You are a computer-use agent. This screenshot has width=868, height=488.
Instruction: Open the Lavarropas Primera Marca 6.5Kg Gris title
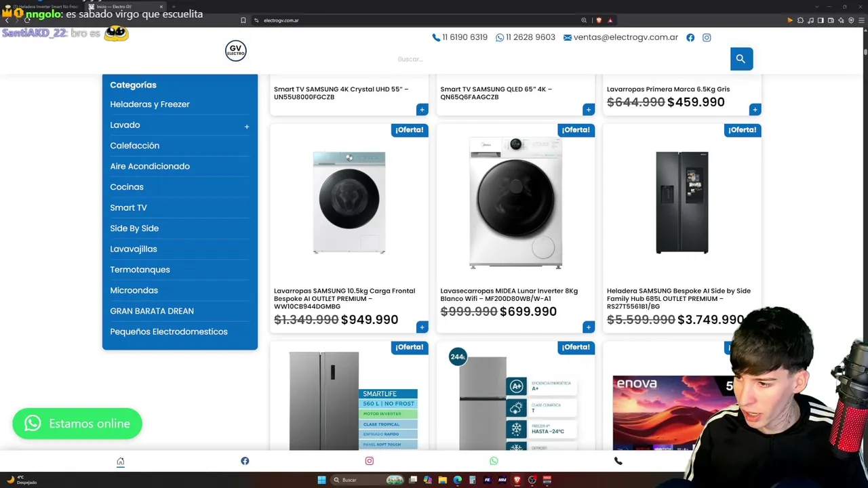(669, 89)
